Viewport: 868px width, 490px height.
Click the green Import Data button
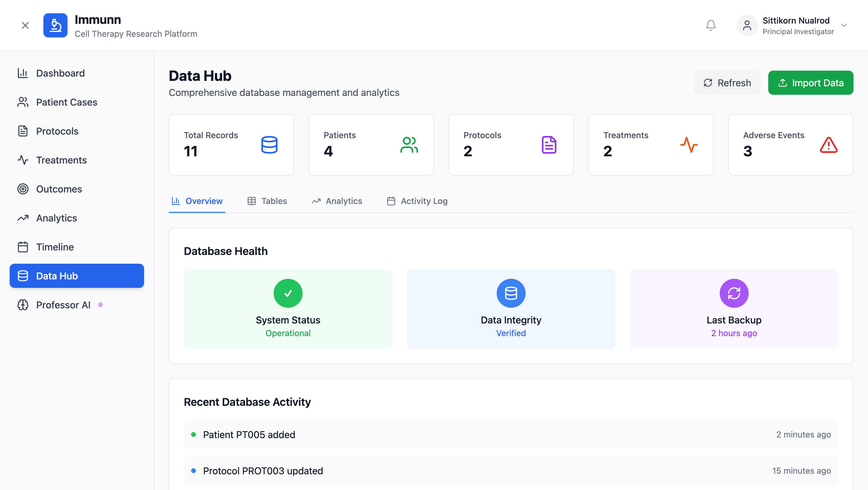pyautogui.click(x=810, y=83)
